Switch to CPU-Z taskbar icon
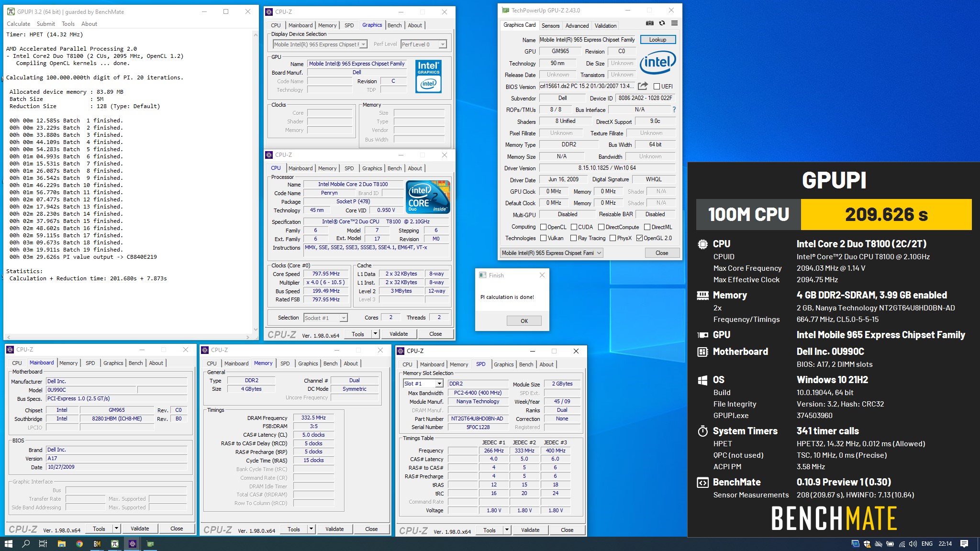980x551 pixels. [x=133, y=544]
